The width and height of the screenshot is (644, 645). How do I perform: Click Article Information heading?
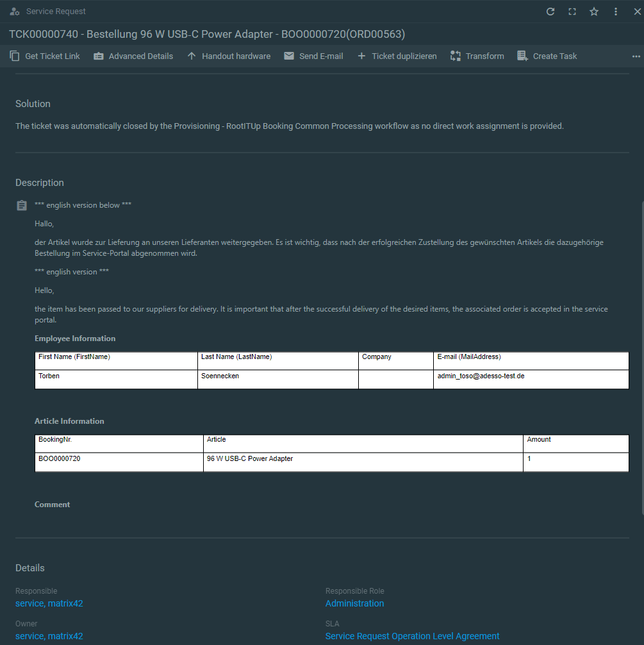tap(69, 421)
